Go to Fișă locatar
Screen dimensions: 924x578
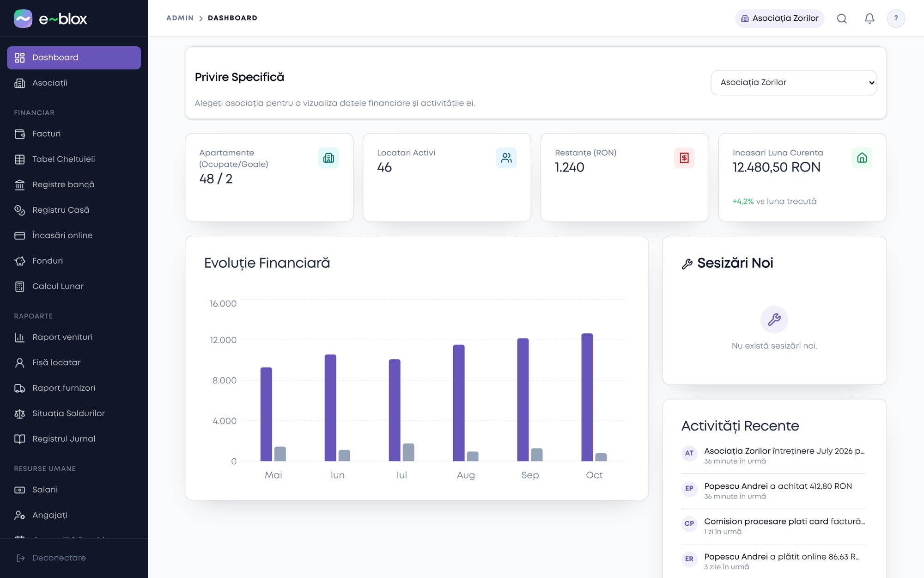click(74, 363)
